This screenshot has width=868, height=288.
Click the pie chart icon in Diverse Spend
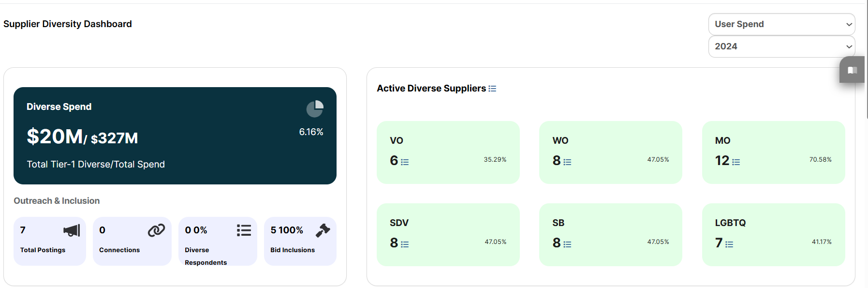coord(315,109)
